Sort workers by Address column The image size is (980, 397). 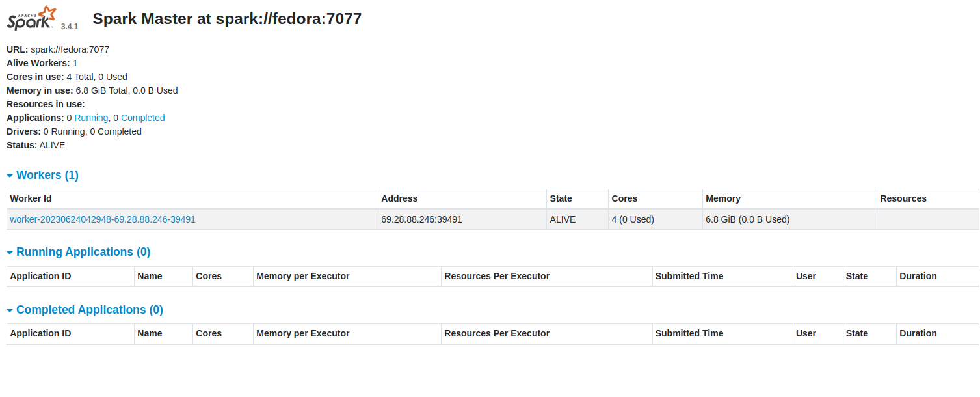coord(399,198)
